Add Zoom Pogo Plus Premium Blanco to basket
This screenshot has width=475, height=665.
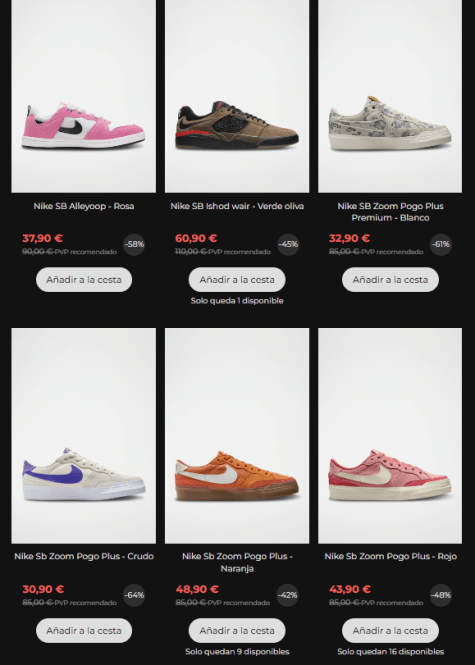[390, 279]
